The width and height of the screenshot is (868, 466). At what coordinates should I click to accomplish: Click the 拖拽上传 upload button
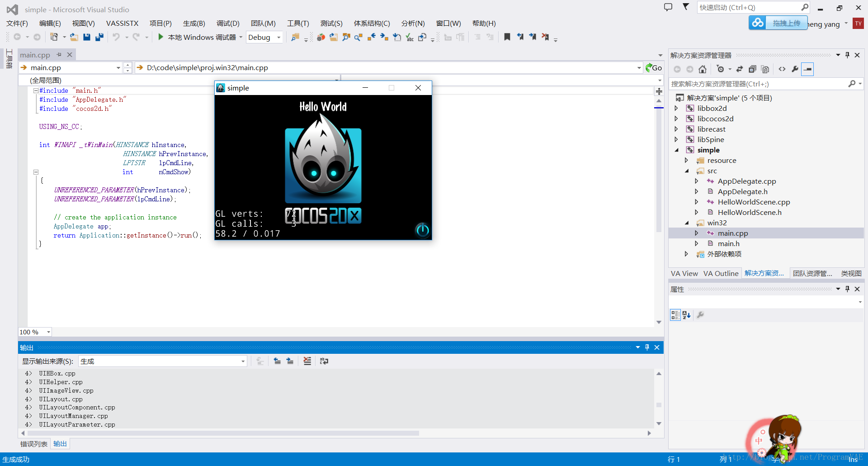coord(778,23)
